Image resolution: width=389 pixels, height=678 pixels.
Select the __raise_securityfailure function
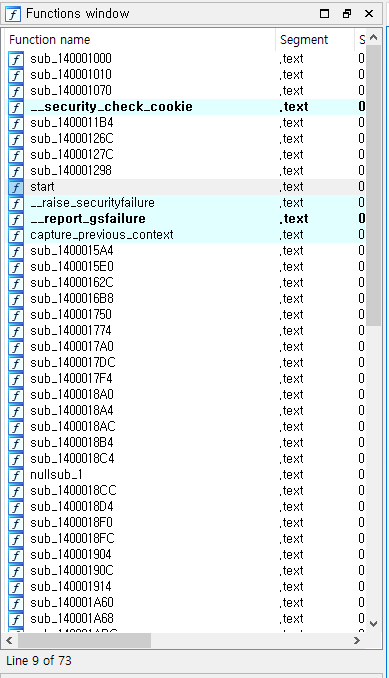coord(92,203)
